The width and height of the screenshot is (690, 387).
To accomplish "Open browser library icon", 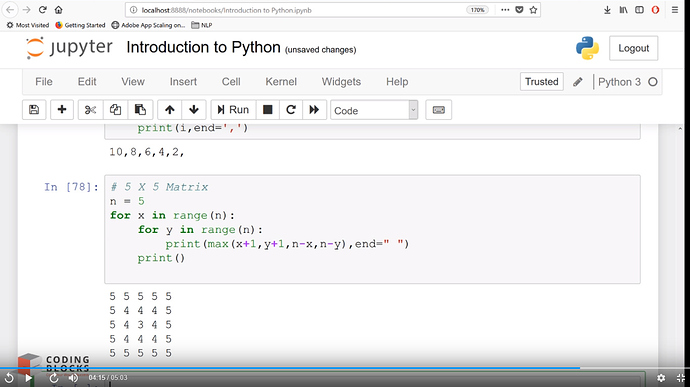I will [x=624, y=10].
